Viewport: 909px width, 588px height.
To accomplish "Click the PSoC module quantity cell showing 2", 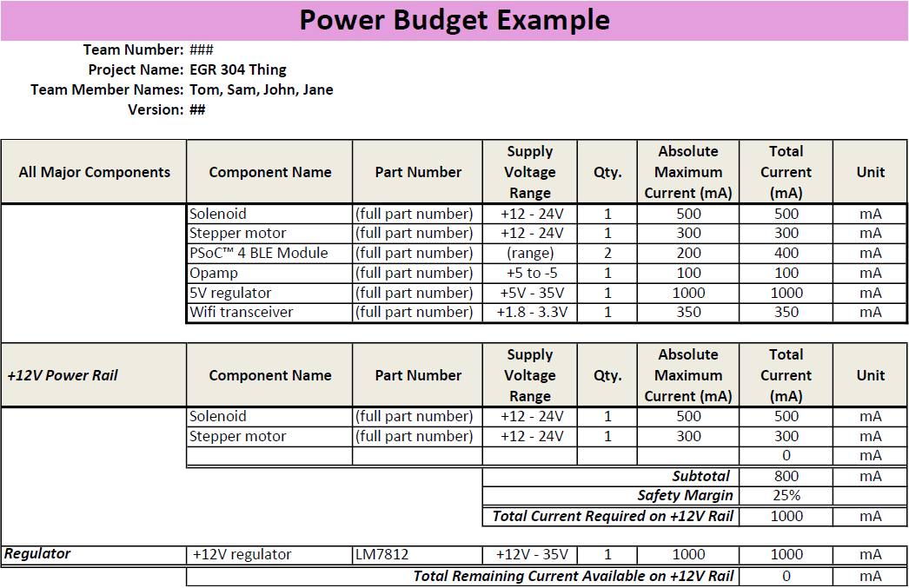I will 607,253.
